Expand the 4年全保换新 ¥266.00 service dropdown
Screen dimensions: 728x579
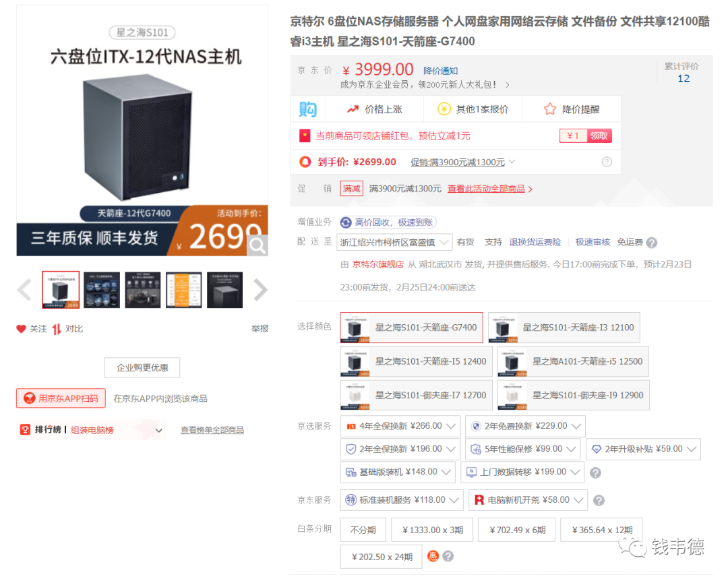point(400,426)
